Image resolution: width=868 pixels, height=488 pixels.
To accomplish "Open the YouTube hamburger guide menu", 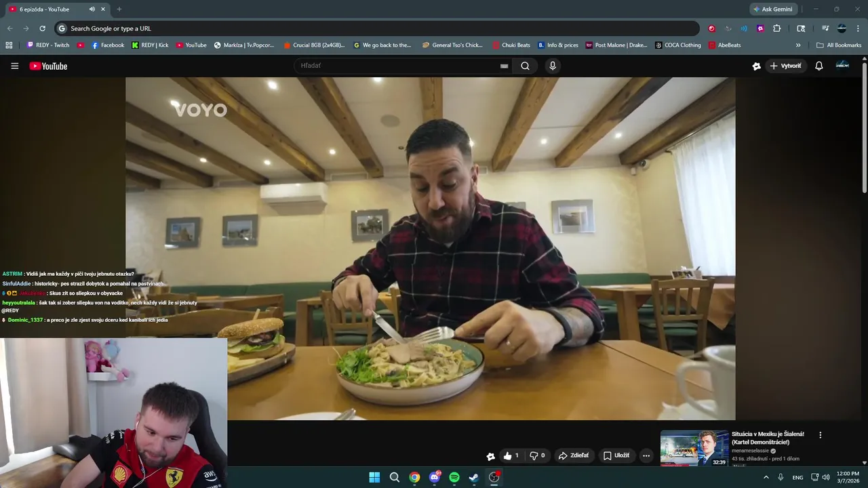I will (x=14, y=66).
